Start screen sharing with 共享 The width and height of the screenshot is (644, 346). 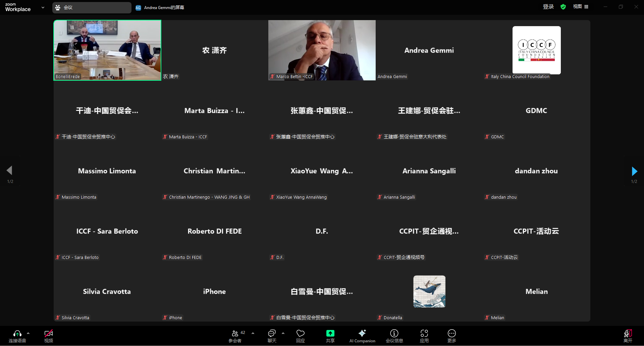(330, 335)
